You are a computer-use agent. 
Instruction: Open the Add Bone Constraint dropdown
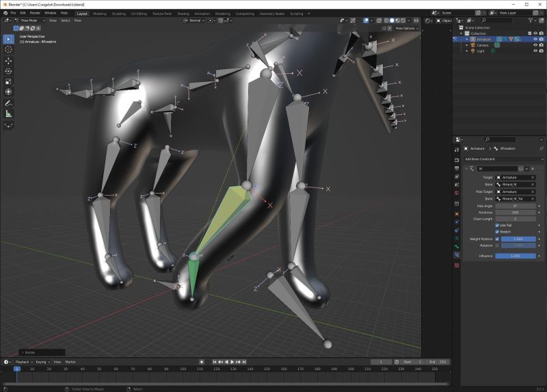point(504,159)
